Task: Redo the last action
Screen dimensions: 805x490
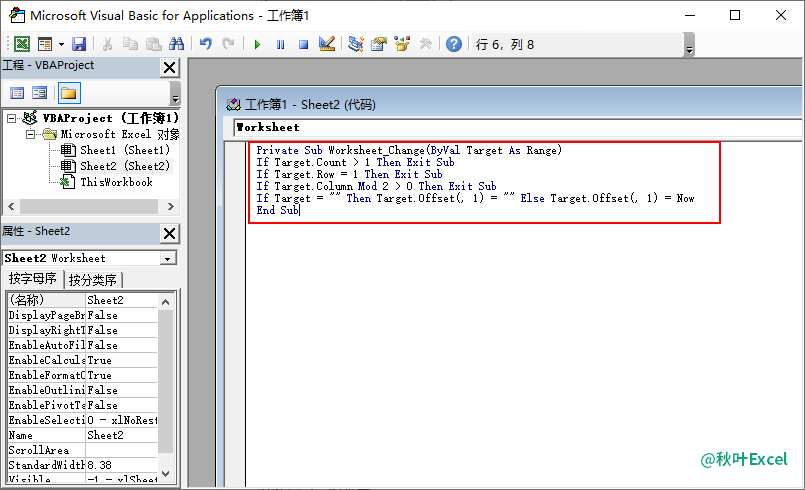Action: point(228,44)
